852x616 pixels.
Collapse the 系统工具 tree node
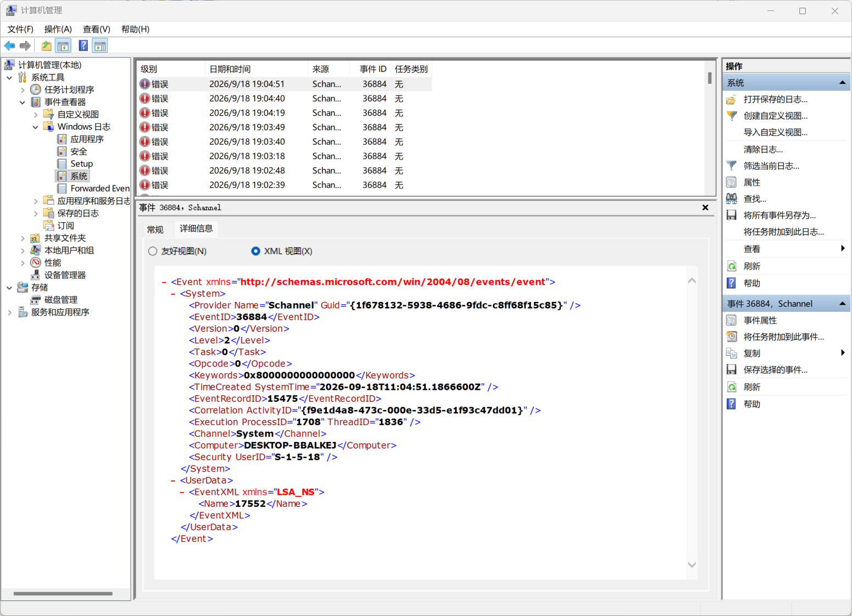point(9,77)
